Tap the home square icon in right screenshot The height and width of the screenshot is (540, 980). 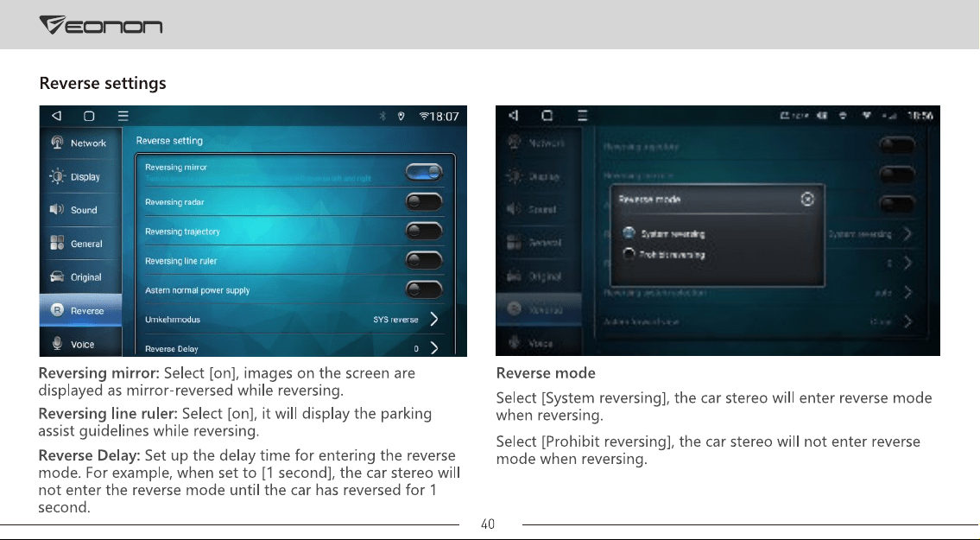(x=547, y=115)
